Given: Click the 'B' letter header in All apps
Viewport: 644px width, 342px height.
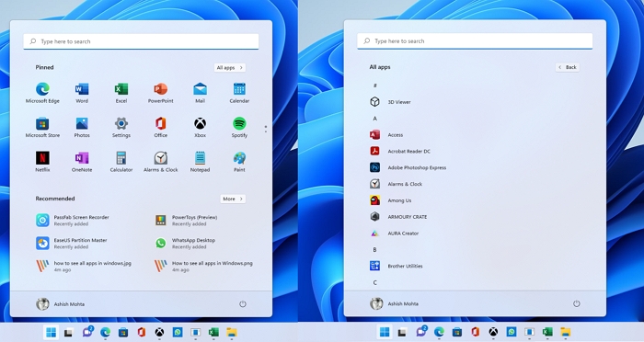Looking at the screenshot, I should [x=374, y=250].
